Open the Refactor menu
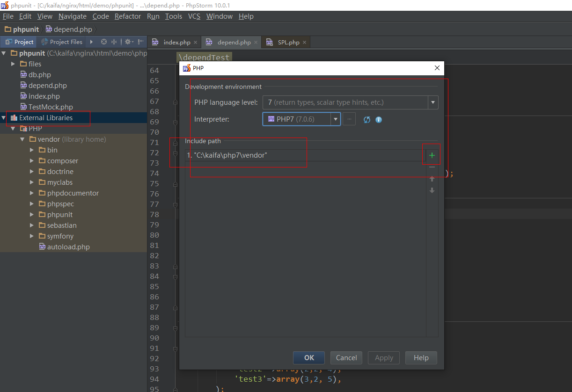The image size is (572, 392). pos(128,16)
